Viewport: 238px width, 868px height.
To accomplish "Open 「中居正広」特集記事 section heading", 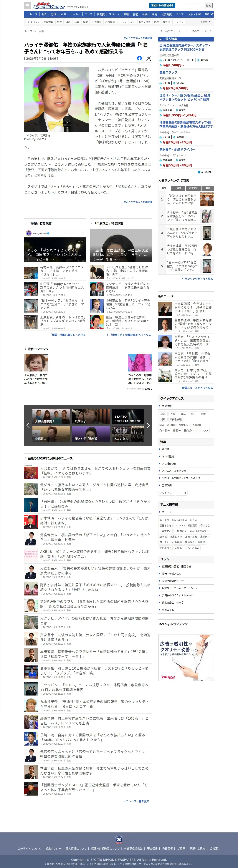I will pyautogui.click(x=108, y=224).
